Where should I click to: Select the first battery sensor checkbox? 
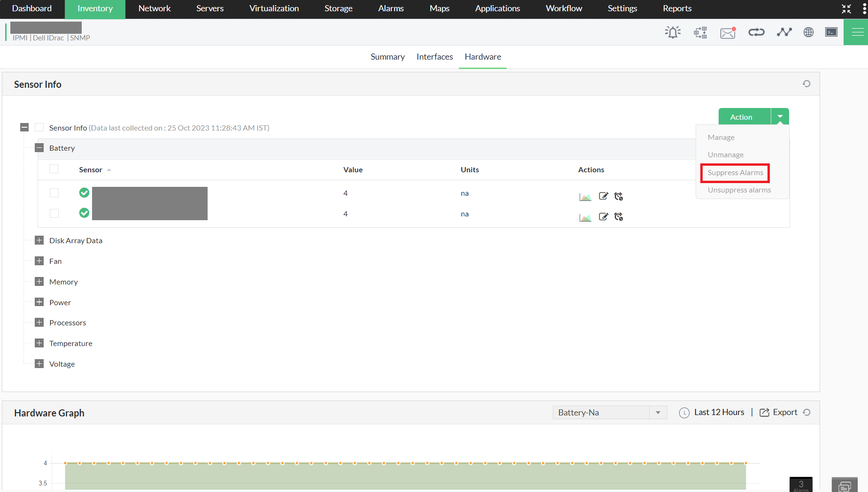point(54,193)
